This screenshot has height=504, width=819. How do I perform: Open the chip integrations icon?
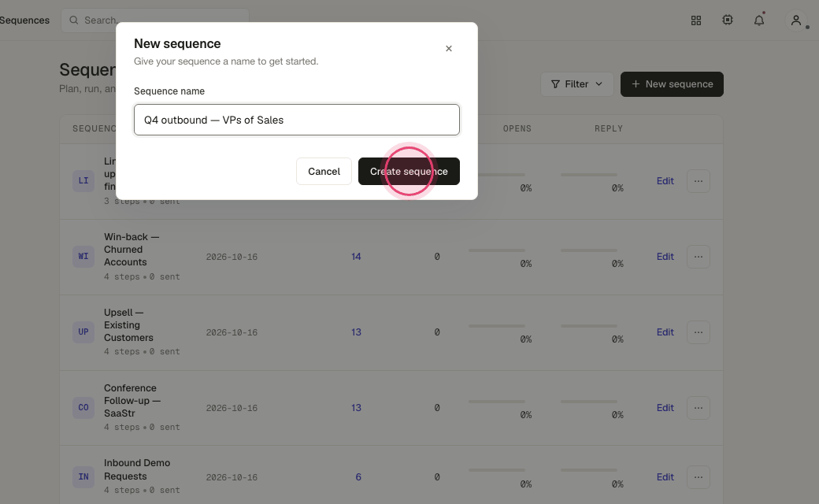coord(728,20)
